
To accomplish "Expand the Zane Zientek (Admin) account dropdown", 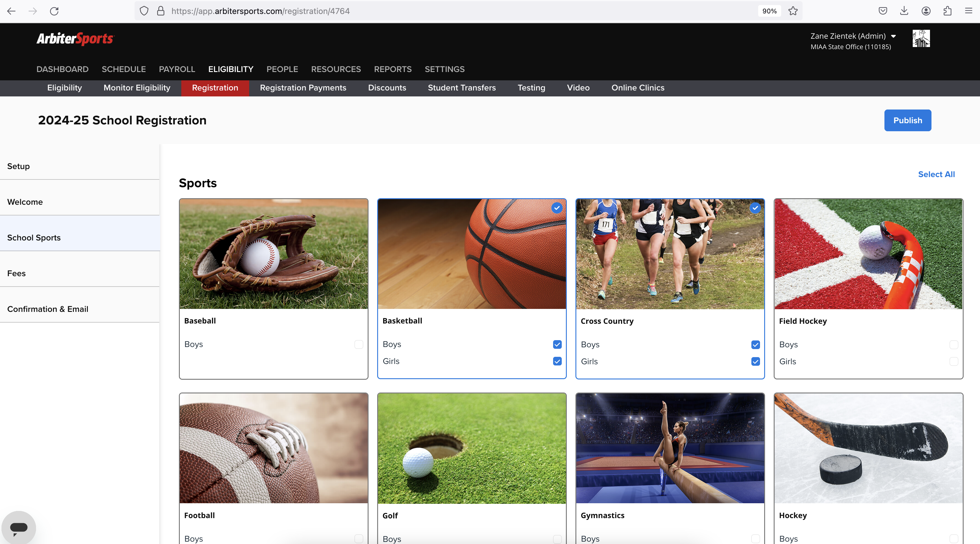I will 853,36.
